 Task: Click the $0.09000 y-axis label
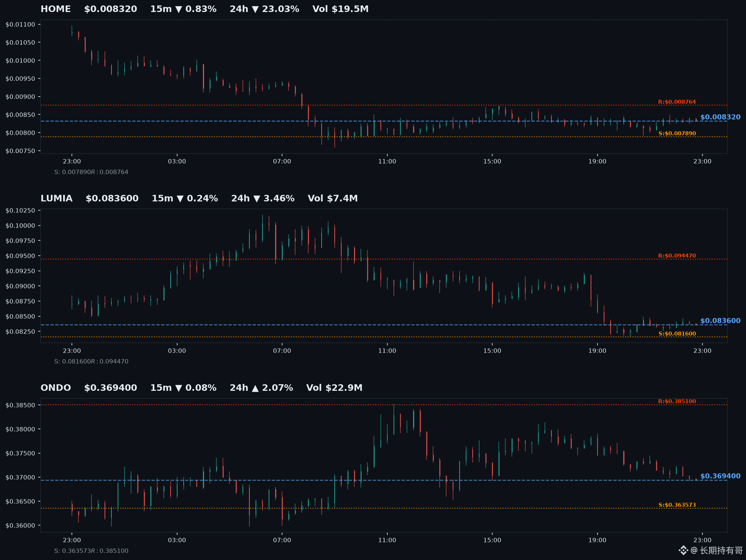[x=20, y=286]
